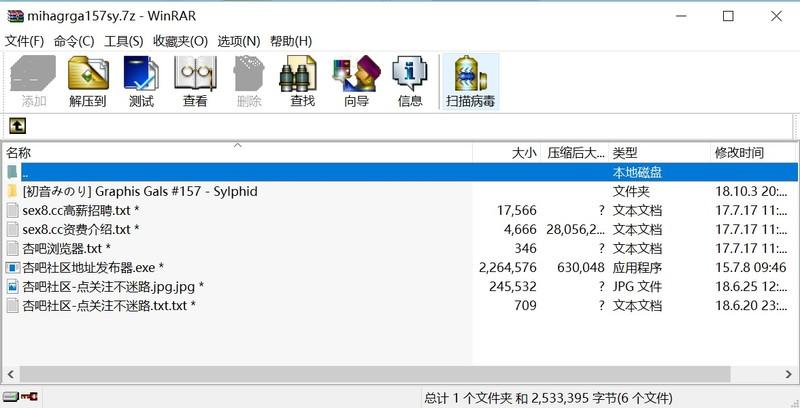Open the 选项(N) options menu
This screenshot has height=408, width=800.
tap(237, 41)
